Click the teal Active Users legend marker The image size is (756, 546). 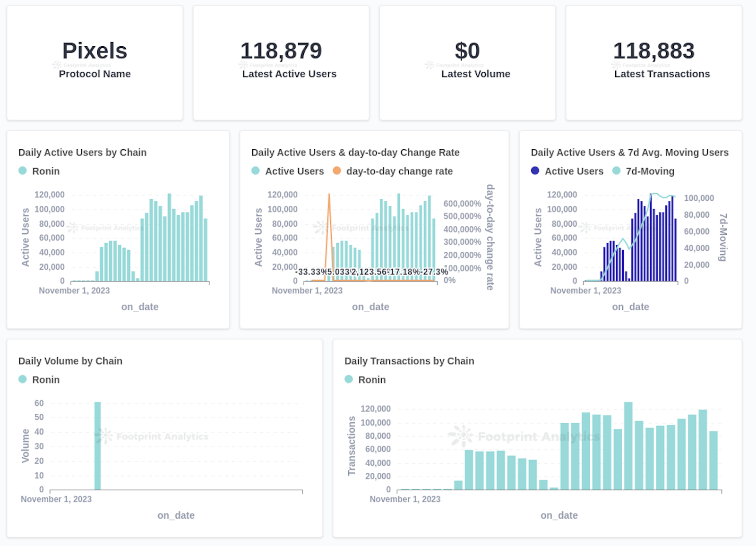click(255, 171)
